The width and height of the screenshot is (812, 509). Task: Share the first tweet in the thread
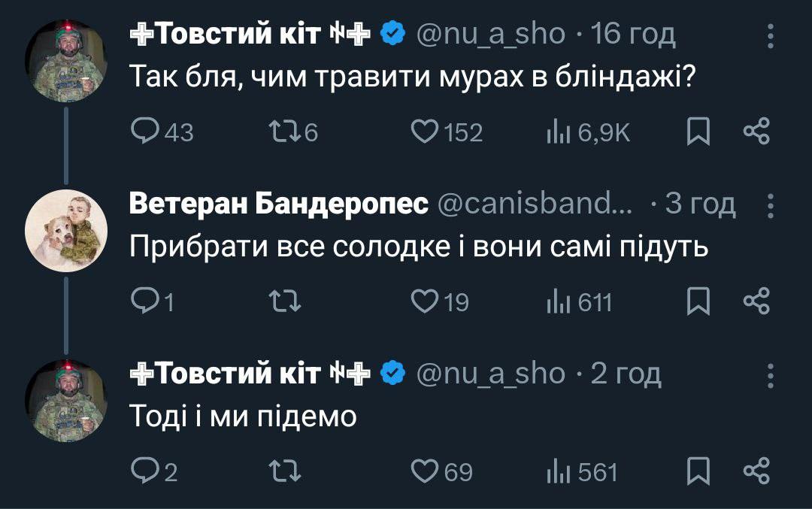coord(756,132)
